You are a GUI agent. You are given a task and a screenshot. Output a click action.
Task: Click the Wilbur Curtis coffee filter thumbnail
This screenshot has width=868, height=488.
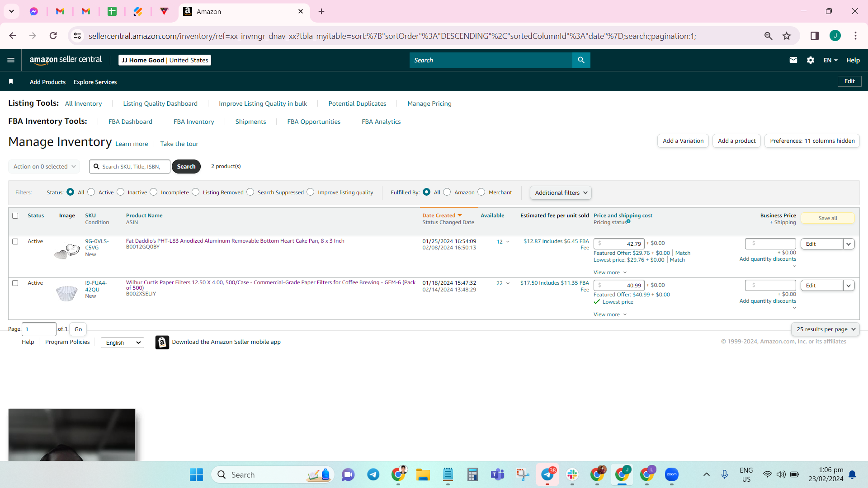(x=66, y=293)
